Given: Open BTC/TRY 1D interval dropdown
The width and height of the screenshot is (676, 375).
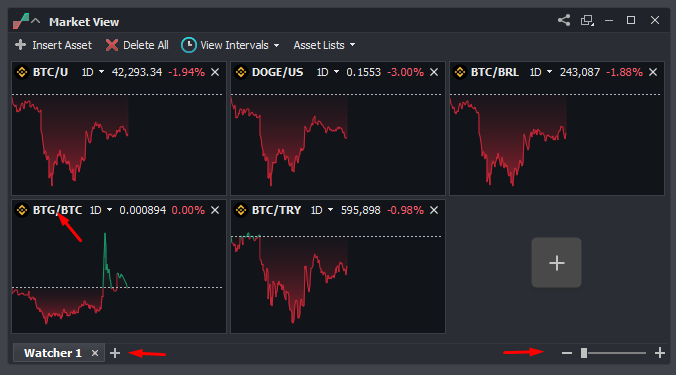Looking at the screenshot, I should click(322, 210).
